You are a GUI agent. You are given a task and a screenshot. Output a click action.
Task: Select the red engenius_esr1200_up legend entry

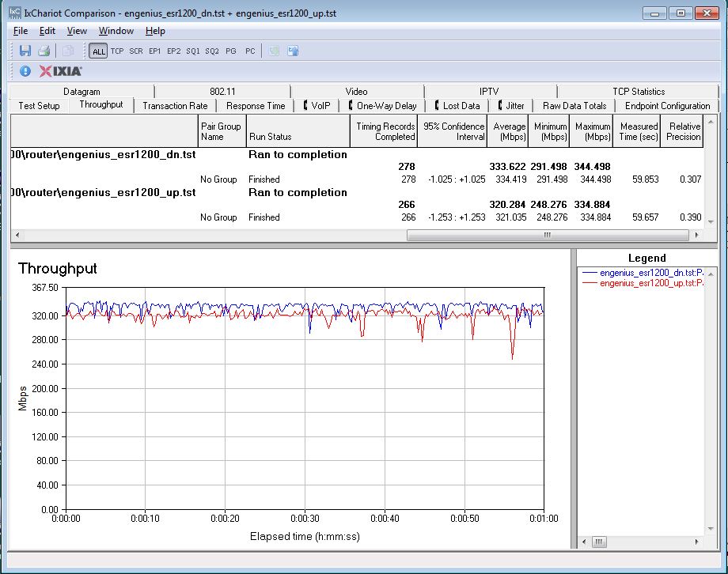coord(643,283)
